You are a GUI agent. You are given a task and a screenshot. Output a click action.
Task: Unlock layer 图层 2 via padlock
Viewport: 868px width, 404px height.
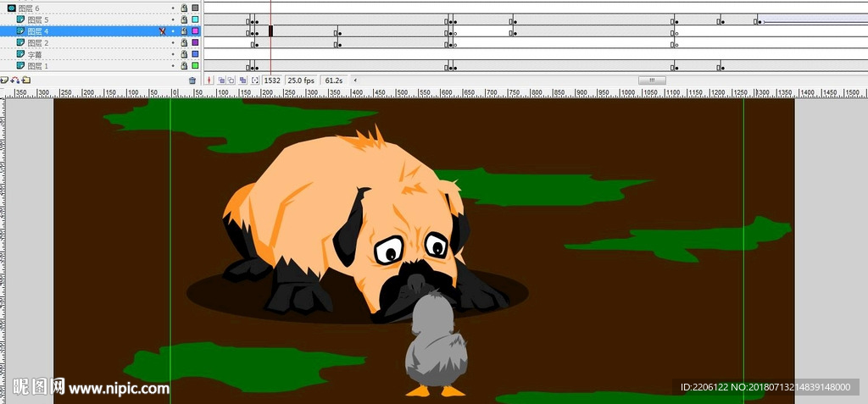184,42
